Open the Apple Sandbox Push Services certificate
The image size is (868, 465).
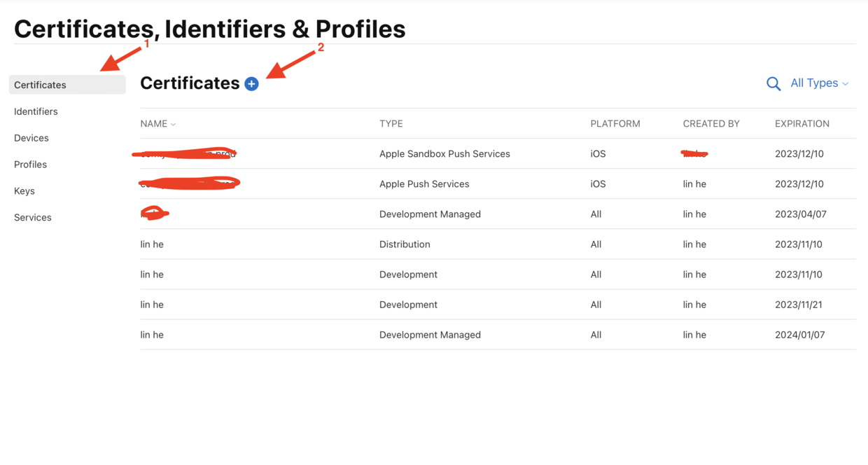point(498,153)
